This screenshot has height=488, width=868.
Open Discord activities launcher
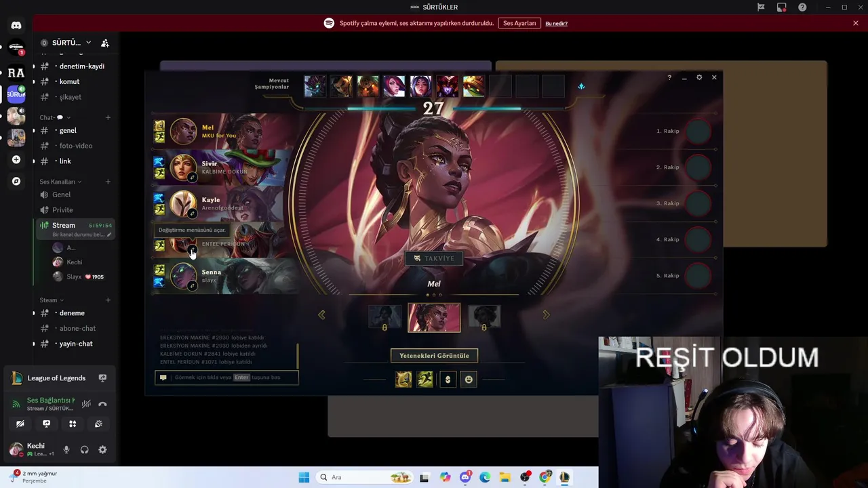click(x=73, y=424)
